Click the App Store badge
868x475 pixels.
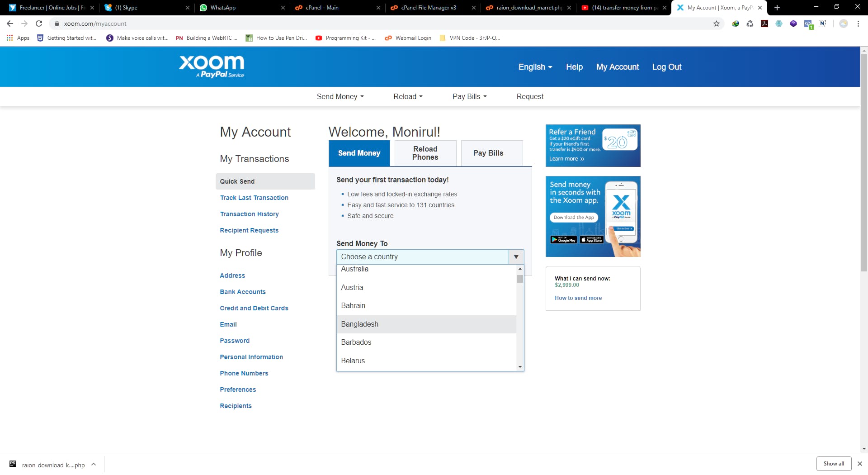pyautogui.click(x=592, y=240)
